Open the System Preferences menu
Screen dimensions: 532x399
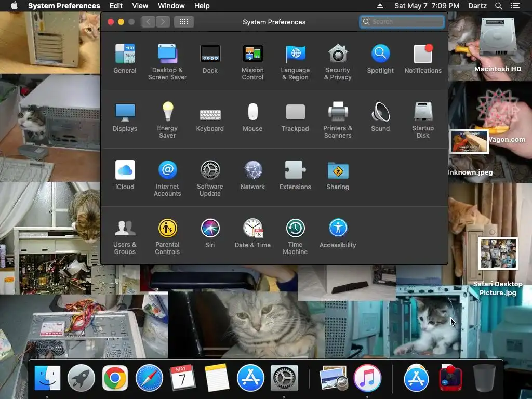point(64,6)
